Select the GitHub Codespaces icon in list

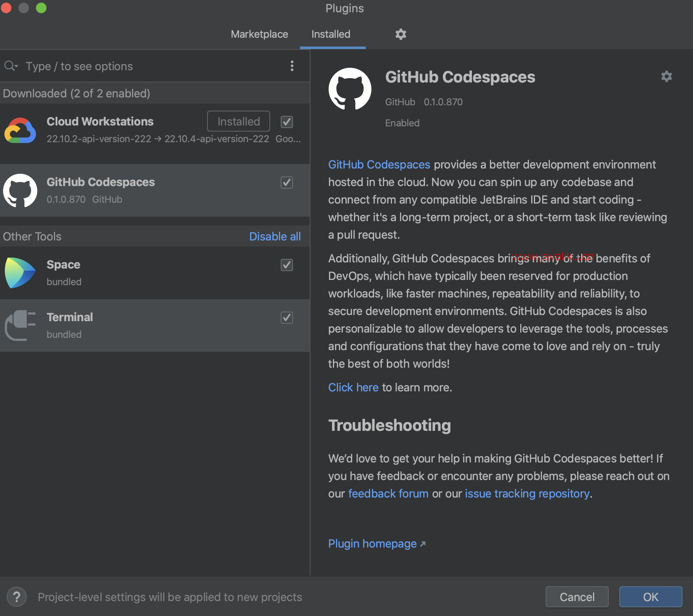click(x=20, y=190)
